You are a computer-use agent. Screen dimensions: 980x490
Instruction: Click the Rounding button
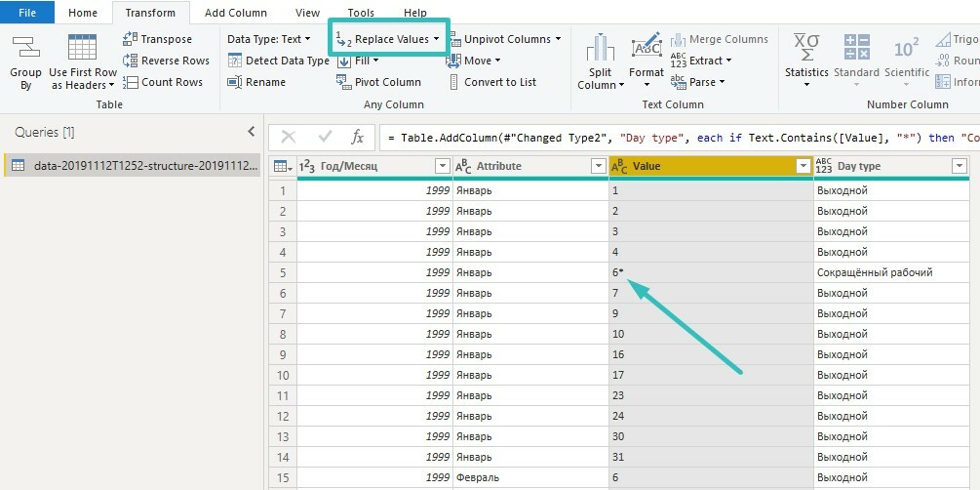click(x=958, y=61)
